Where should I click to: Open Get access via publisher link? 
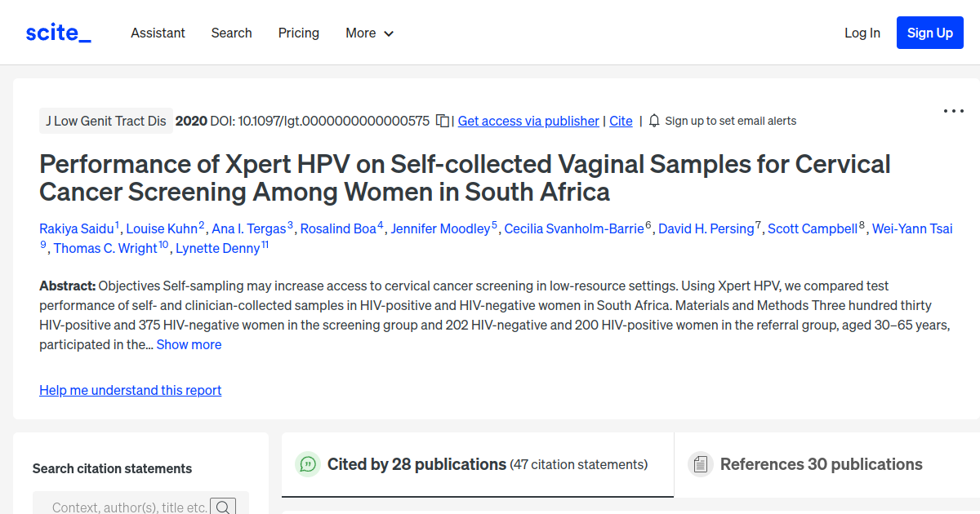coord(528,121)
